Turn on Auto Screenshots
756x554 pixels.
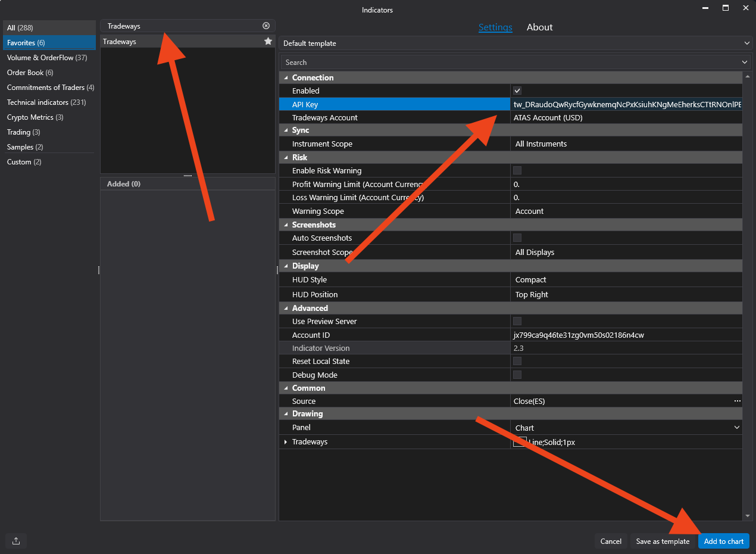517,238
